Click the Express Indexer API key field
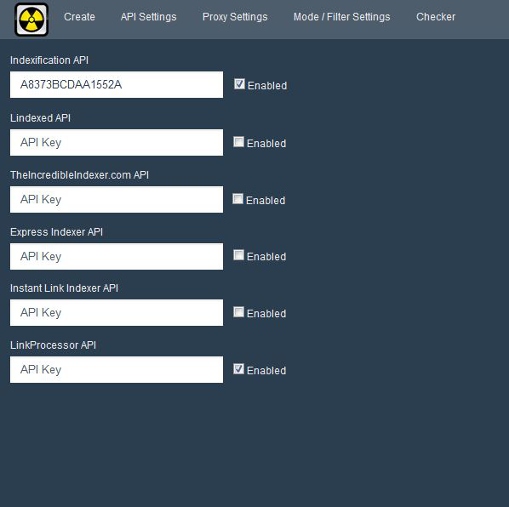This screenshot has width=509, height=507. click(116, 256)
